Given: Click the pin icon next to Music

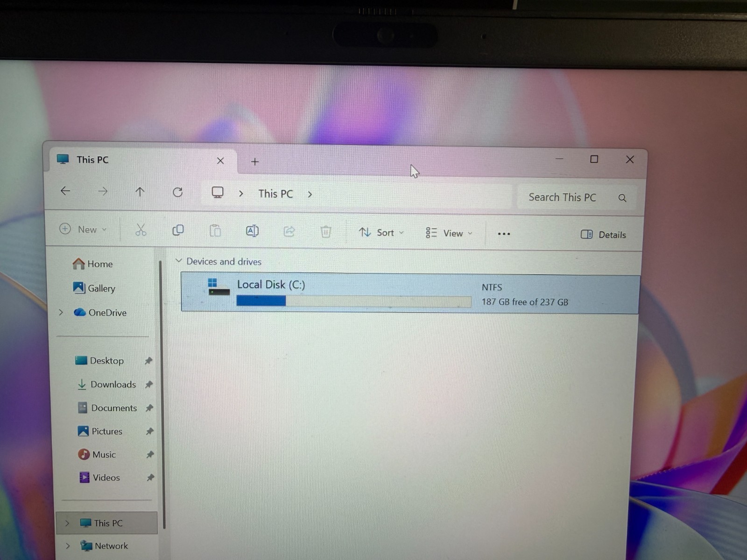Looking at the screenshot, I should pos(150,454).
